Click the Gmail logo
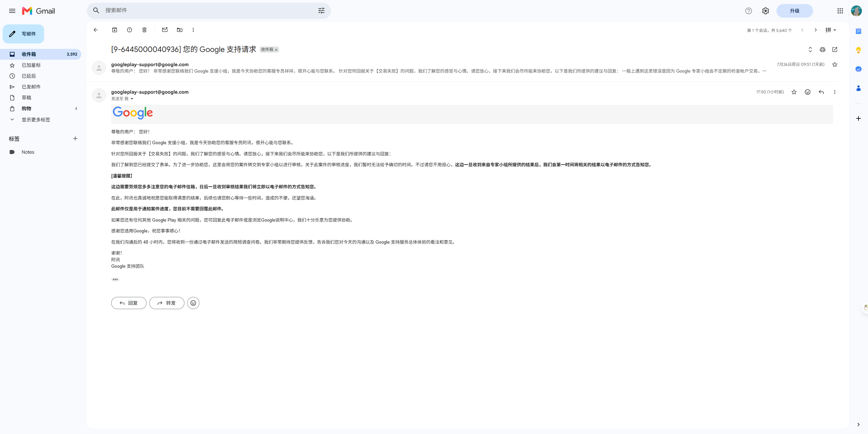This screenshot has height=434, width=868. click(x=38, y=11)
